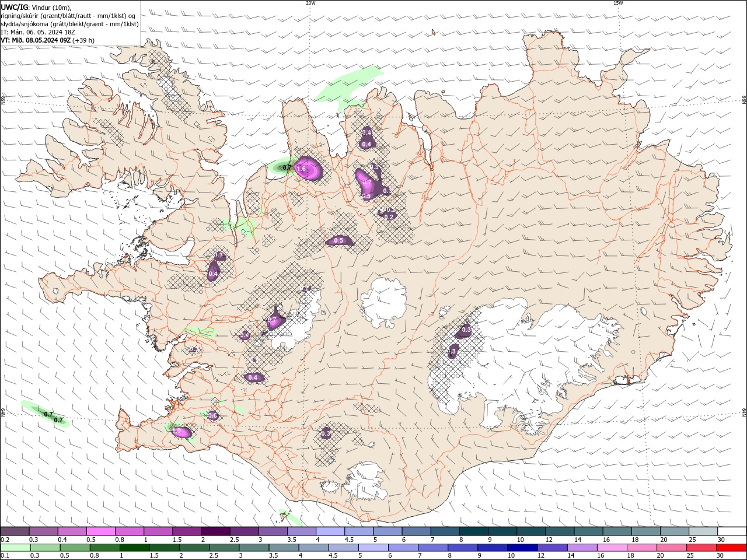
Task: Click the 'slydda/snjókoma (grátt/bleikt/grænt' legend line
Action: point(69,24)
